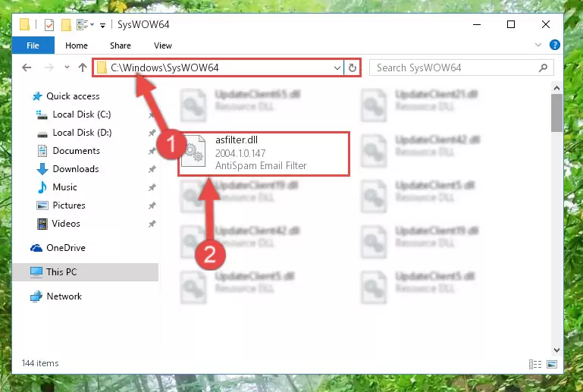Click the pin icon next to Pictures
The image size is (583, 392).
(x=152, y=206)
